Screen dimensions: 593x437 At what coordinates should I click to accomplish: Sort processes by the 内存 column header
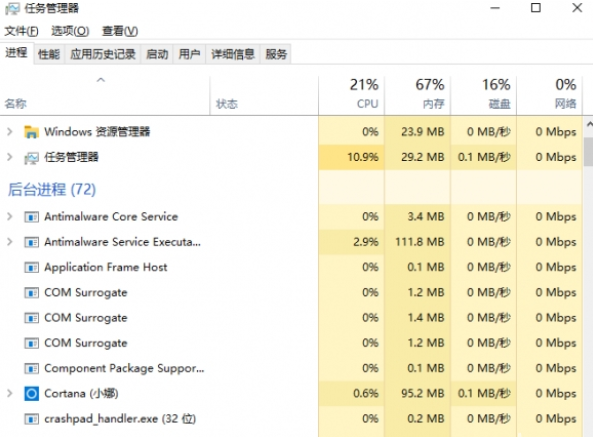(418, 96)
